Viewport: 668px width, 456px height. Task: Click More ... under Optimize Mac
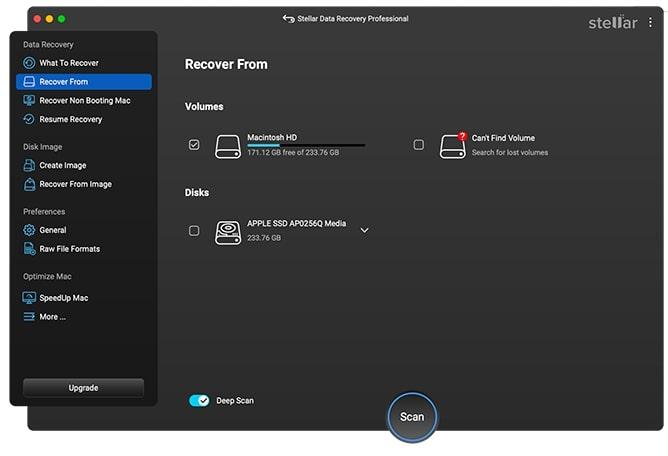[x=84, y=317]
